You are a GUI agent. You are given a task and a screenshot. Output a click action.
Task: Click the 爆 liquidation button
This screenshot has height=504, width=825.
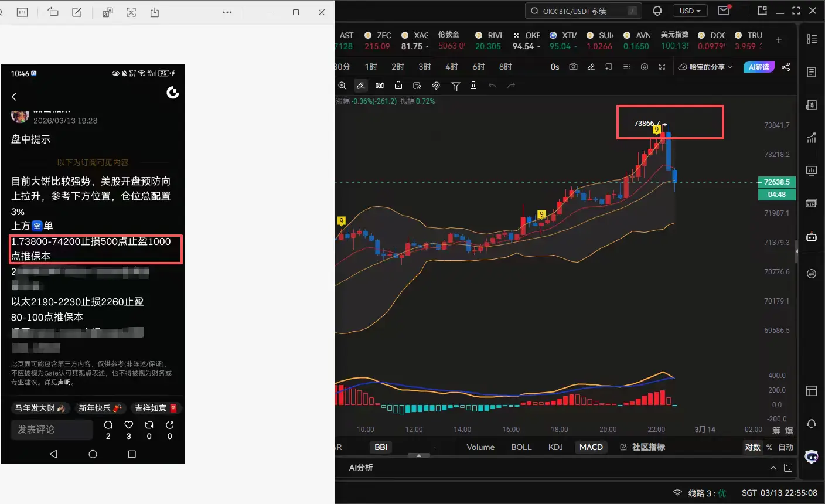click(789, 430)
